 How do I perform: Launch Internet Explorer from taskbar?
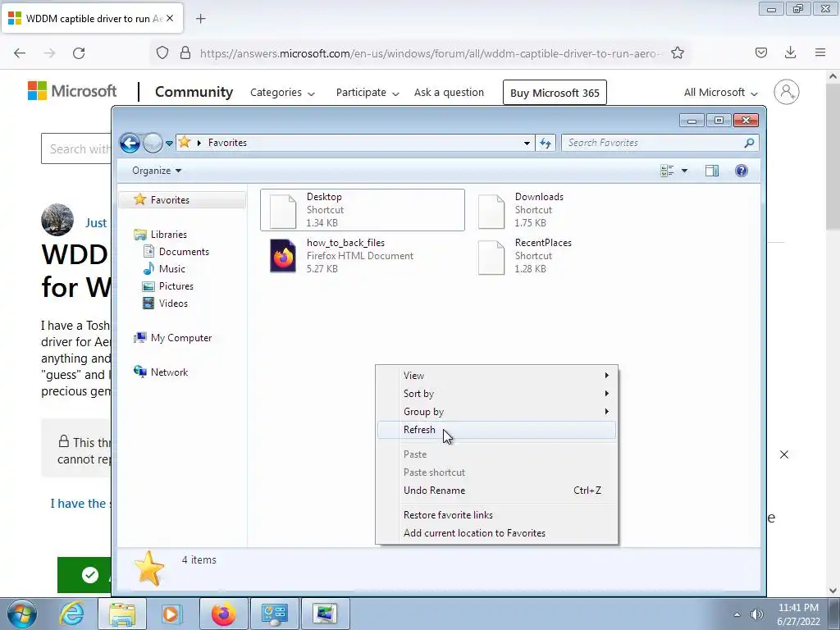coord(72,614)
